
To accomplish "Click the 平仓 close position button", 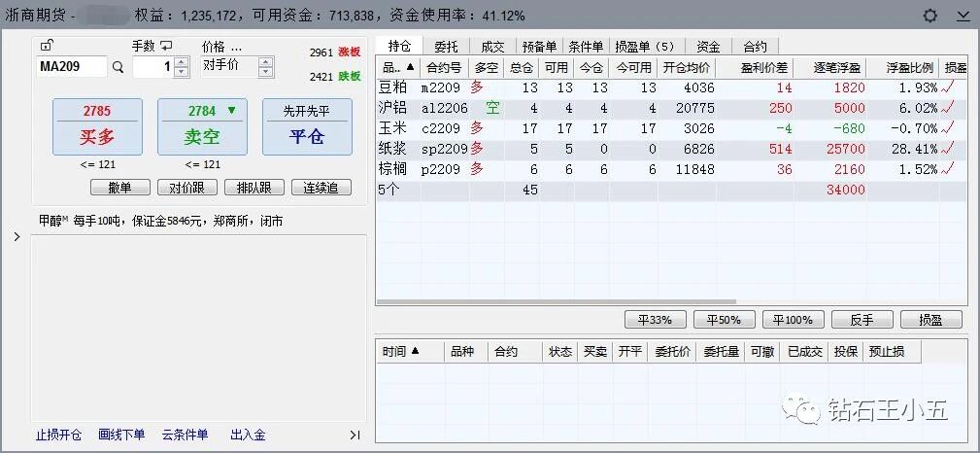I will click(307, 127).
